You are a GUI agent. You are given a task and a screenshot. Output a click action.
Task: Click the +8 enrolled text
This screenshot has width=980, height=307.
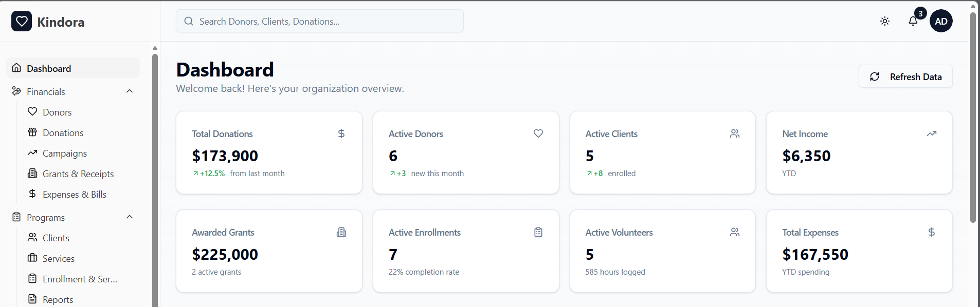click(611, 174)
